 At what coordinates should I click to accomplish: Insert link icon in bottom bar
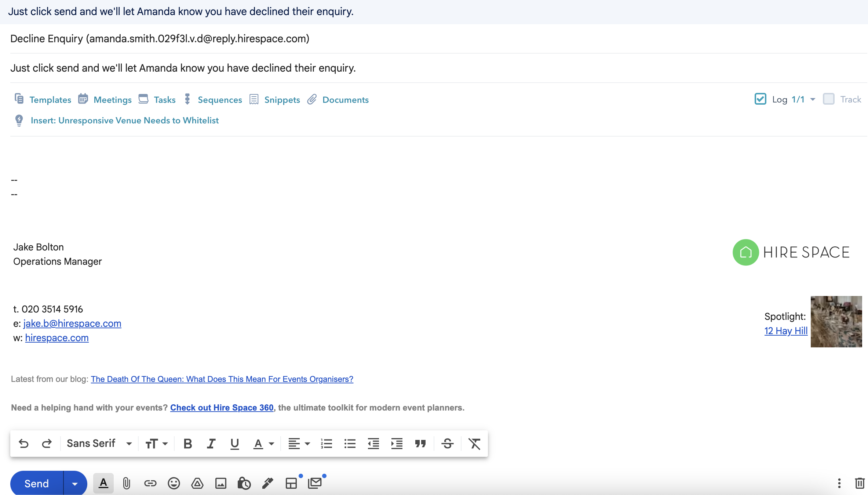150,483
